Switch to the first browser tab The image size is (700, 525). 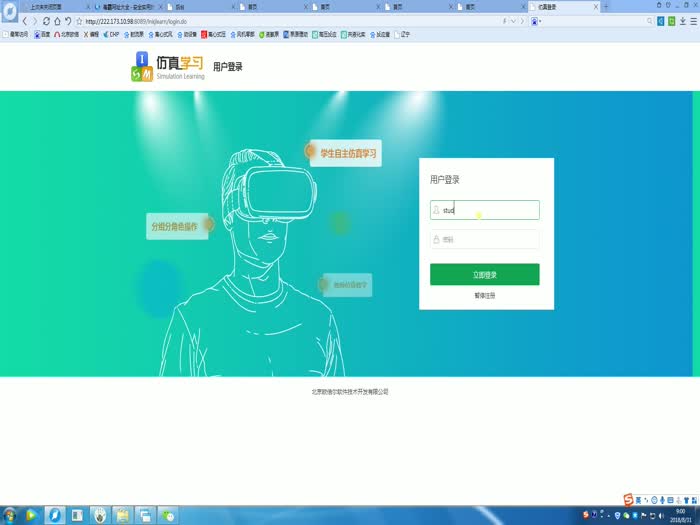[x=50, y=7]
